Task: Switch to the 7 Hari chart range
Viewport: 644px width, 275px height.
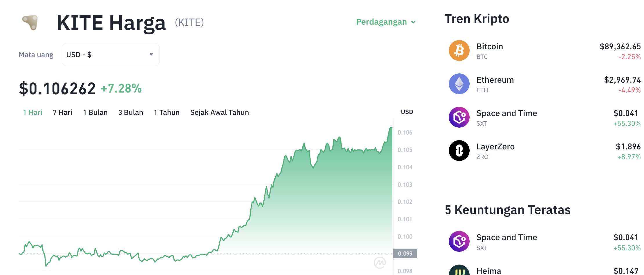Action: [62, 113]
